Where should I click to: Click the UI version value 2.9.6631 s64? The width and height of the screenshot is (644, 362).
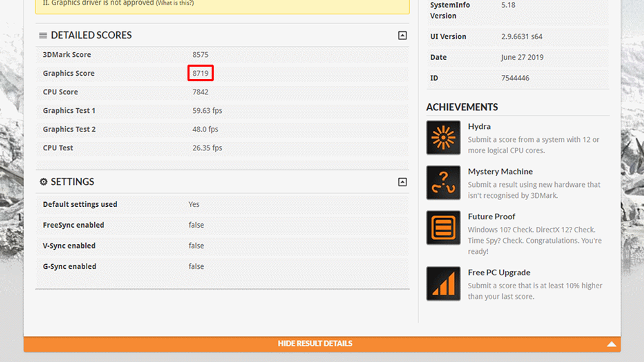[x=522, y=37]
